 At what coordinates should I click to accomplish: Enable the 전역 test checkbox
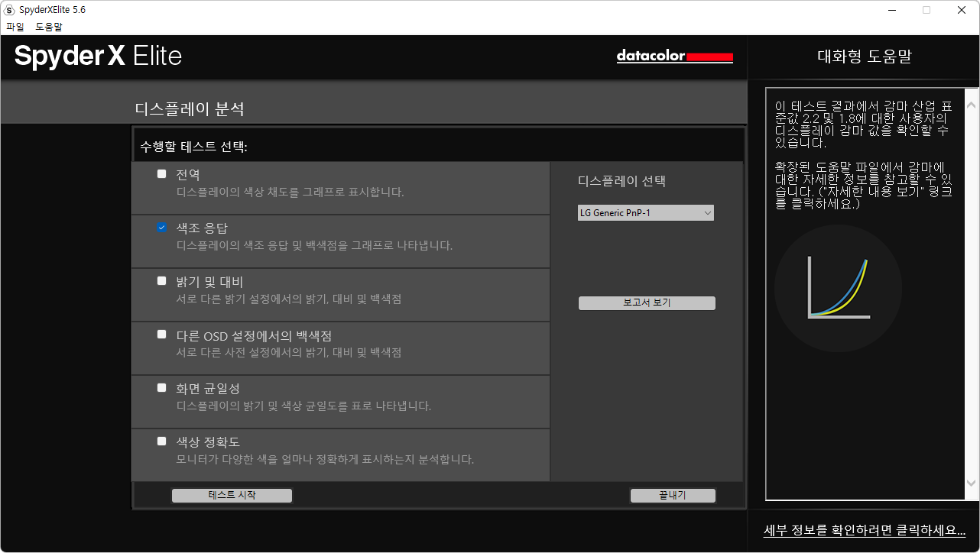161,174
